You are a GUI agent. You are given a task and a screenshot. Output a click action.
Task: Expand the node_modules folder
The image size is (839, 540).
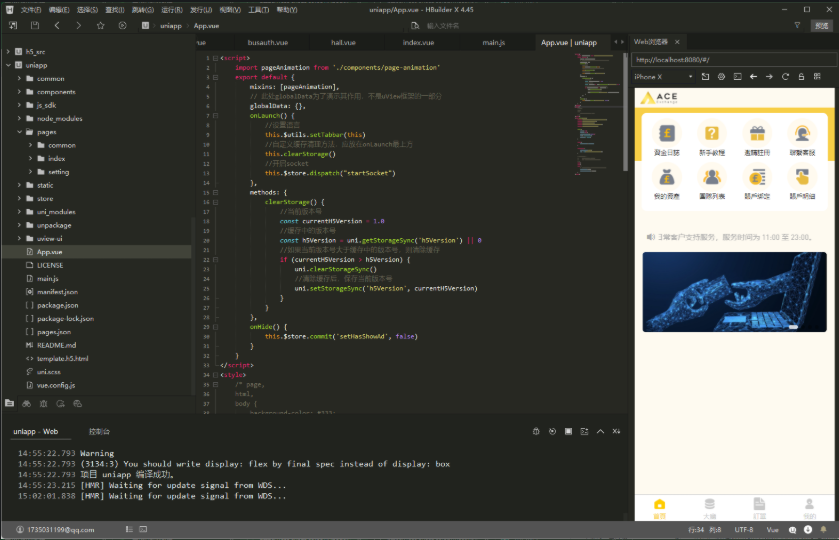pos(19,118)
